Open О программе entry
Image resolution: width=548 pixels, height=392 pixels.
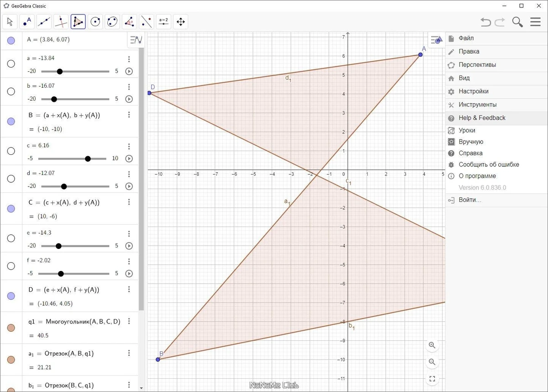pyautogui.click(x=497, y=176)
